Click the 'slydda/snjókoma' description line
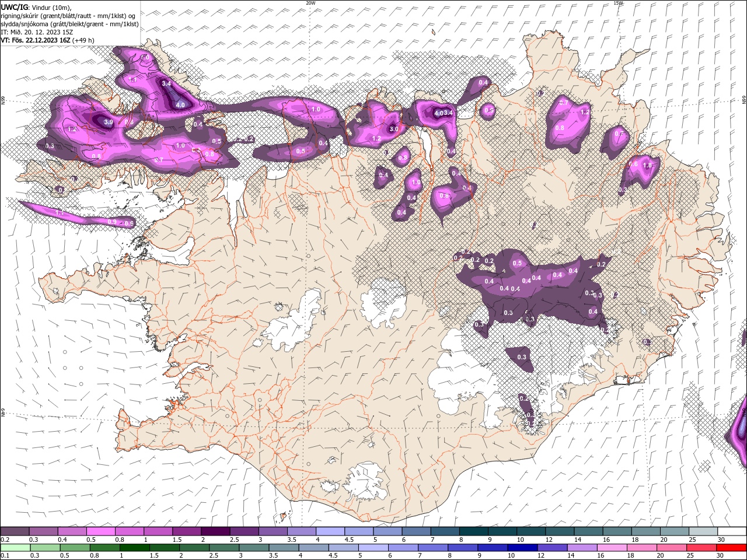747x560 pixels. pyautogui.click(x=70, y=24)
